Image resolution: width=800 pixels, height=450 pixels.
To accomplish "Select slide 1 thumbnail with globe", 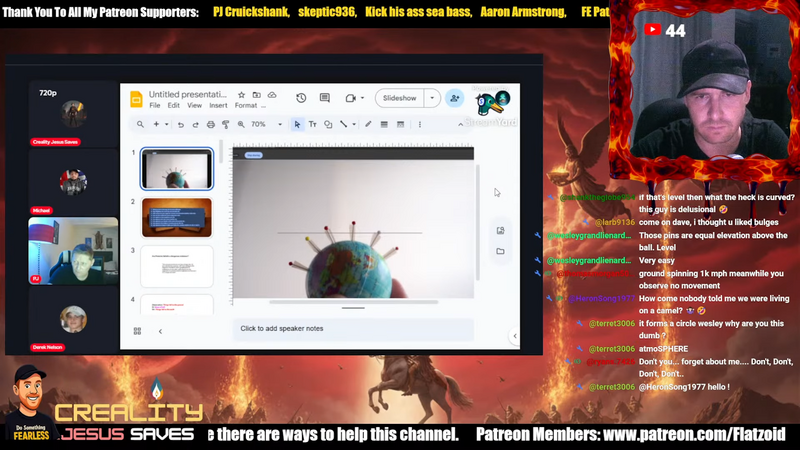I will pos(177,169).
